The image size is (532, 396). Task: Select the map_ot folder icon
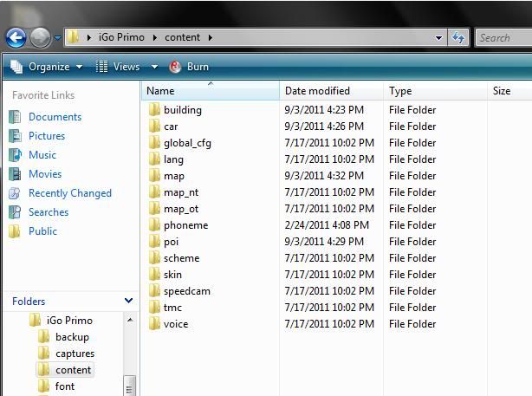tap(154, 209)
